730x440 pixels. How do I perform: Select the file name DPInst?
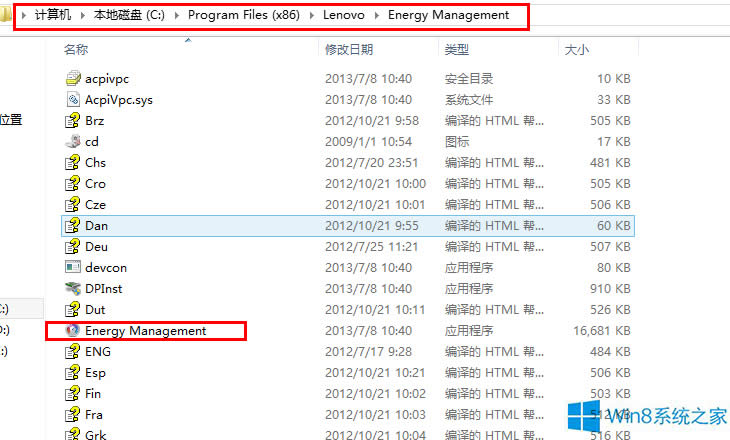click(x=103, y=289)
